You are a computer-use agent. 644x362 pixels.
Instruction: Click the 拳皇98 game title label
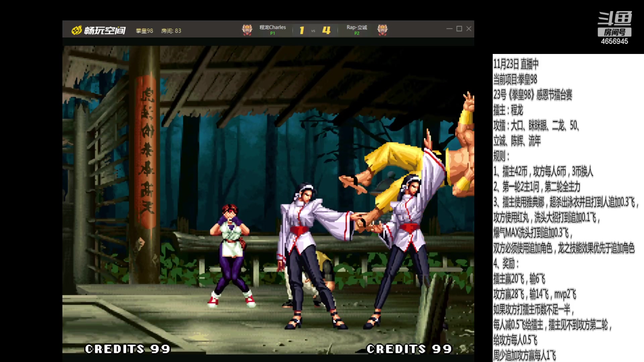point(144,31)
